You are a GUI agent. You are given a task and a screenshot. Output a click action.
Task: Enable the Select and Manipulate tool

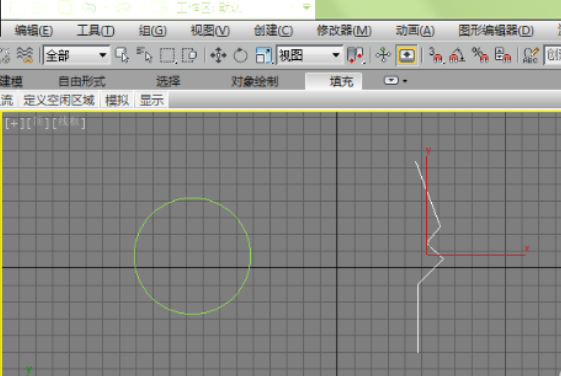383,55
